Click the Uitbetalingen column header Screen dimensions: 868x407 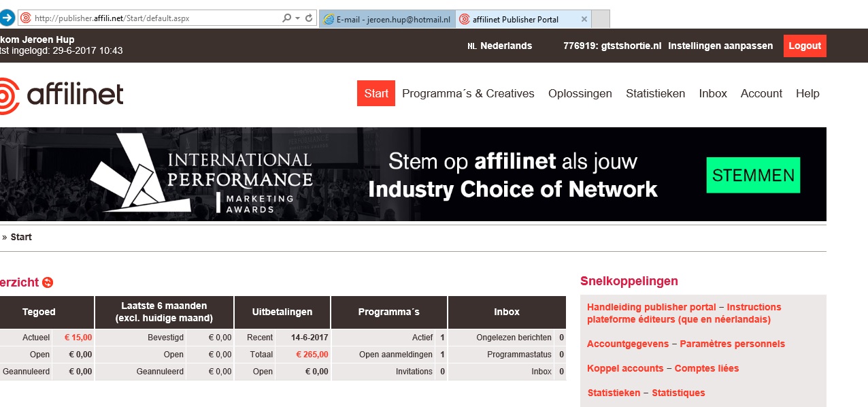tap(282, 312)
